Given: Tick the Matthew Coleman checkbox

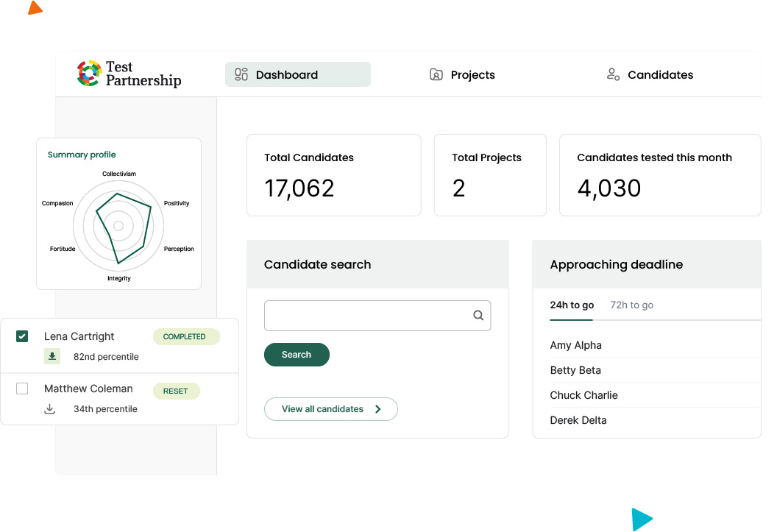Looking at the screenshot, I should click(22, 389).
